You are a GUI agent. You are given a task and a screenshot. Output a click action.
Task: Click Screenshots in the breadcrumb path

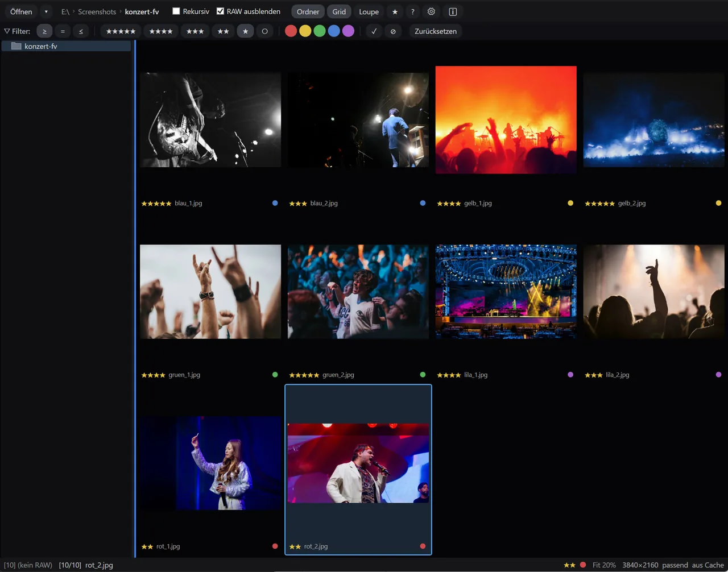(97, 11)
